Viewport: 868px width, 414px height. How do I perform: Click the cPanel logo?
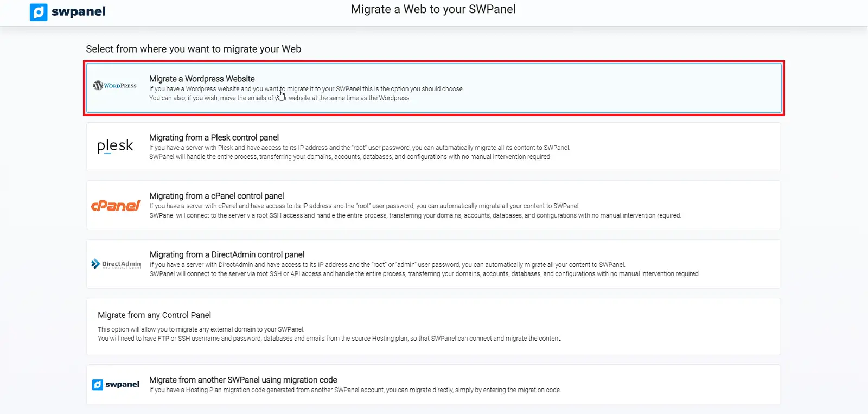tap(116, 206)
